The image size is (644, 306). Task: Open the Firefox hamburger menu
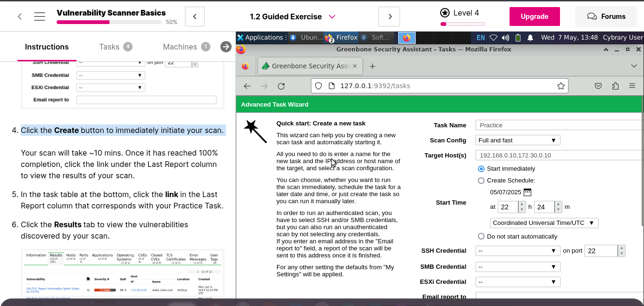click(x=632, y=86)
